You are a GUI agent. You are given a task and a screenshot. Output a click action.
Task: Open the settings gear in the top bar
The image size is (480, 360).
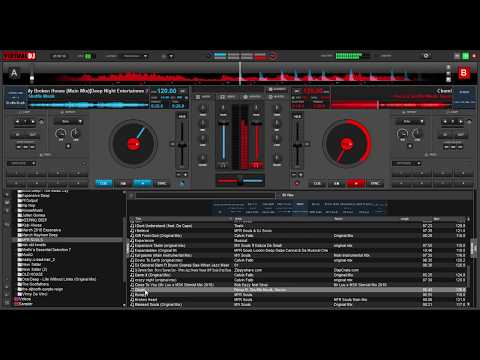(x=426, y=56)
